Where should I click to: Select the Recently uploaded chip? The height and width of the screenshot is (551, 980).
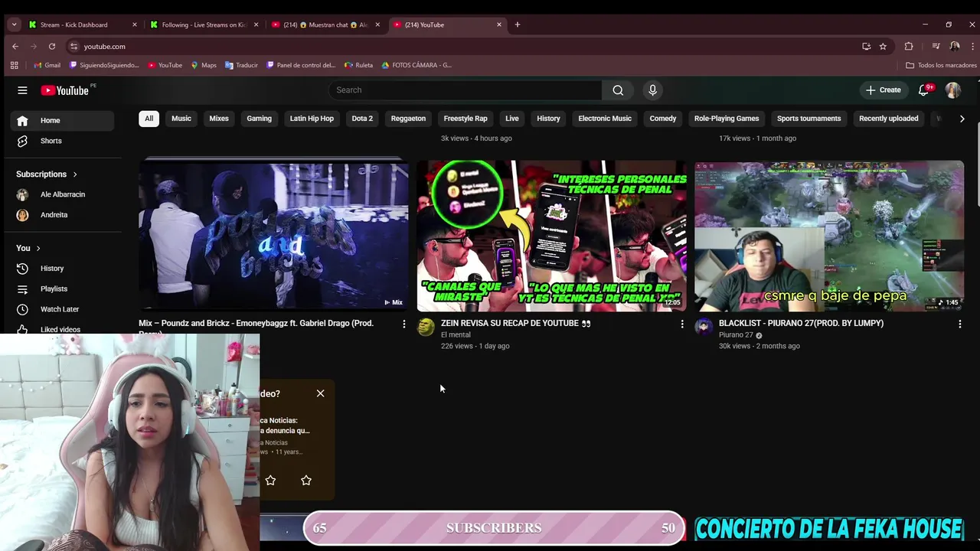(x=888, y=119)
